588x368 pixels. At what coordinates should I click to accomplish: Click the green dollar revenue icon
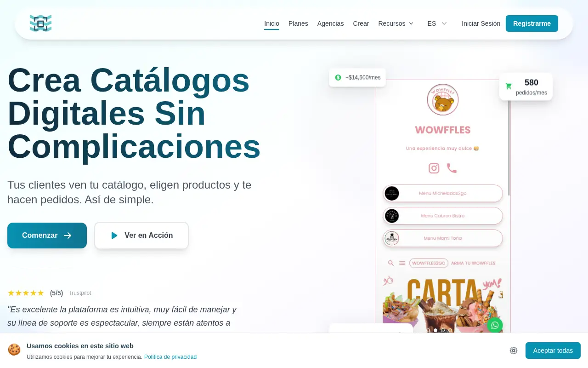(x=338, y=77)
